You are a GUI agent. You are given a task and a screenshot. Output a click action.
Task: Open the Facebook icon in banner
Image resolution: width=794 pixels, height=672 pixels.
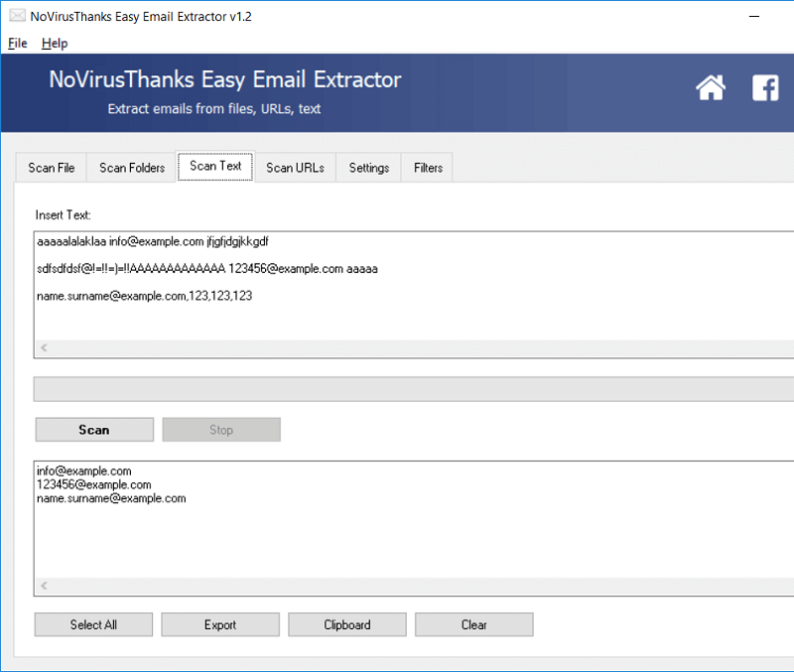(x=765, y=88)
